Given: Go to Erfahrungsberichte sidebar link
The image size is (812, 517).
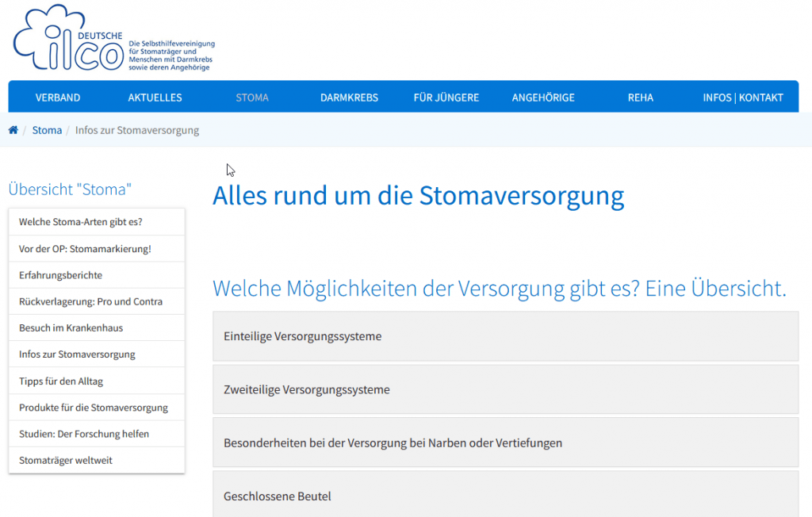Looking at the screenshot, I should (60, 275).
